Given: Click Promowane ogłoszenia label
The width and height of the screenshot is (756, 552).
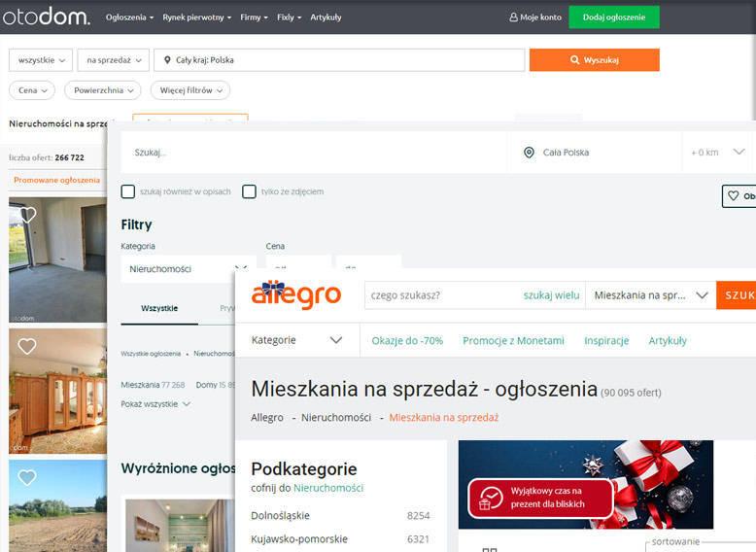Looking at the screenshot, I should (57, 180).
